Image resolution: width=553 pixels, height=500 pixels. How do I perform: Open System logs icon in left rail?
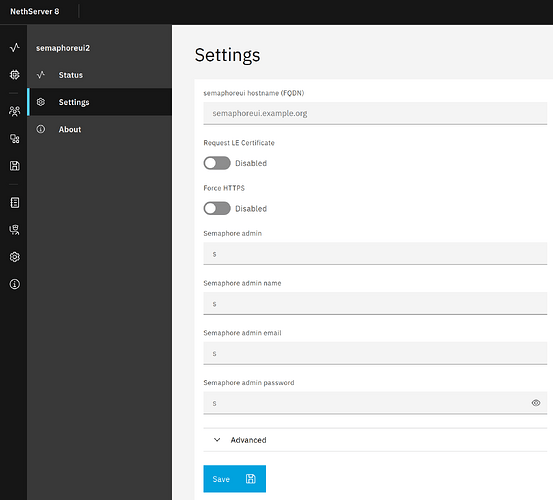pos(14,203)
